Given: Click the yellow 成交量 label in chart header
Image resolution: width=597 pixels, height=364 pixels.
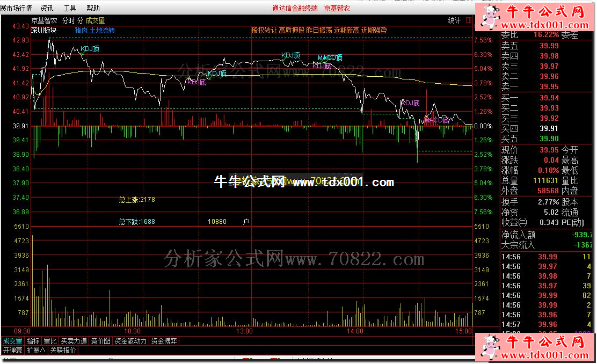Looking at the screenshot, I should pos(95,20).
